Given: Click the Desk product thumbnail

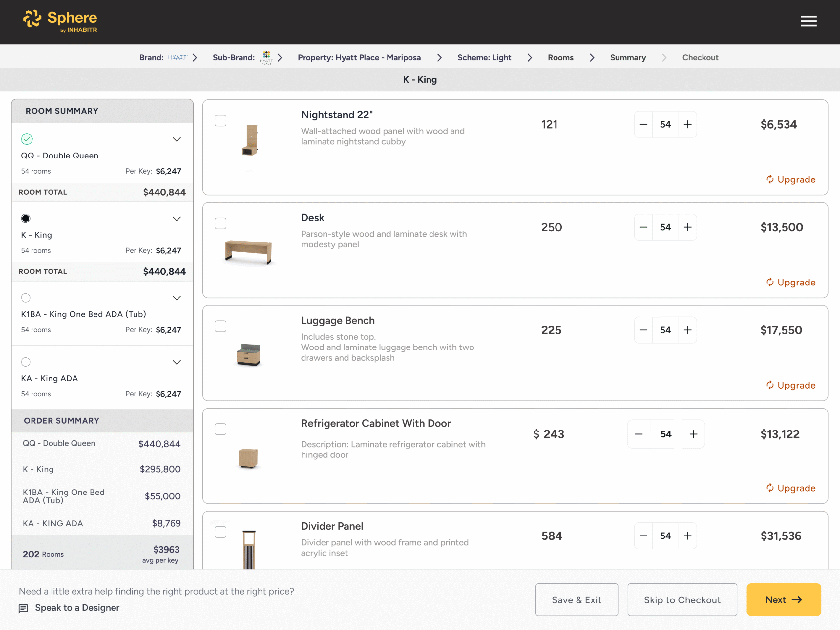Looking at the screenshot, I should click(x=248, y=251).
